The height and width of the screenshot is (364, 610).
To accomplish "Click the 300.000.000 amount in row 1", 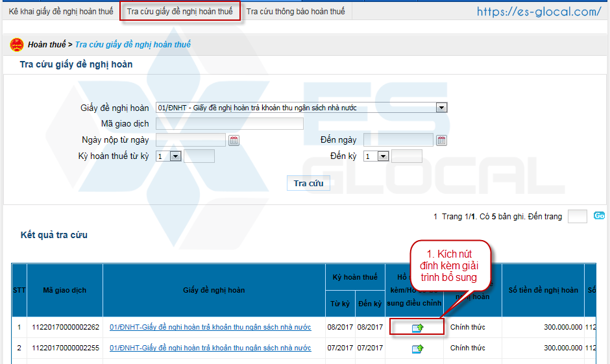I will coord(563,327).
